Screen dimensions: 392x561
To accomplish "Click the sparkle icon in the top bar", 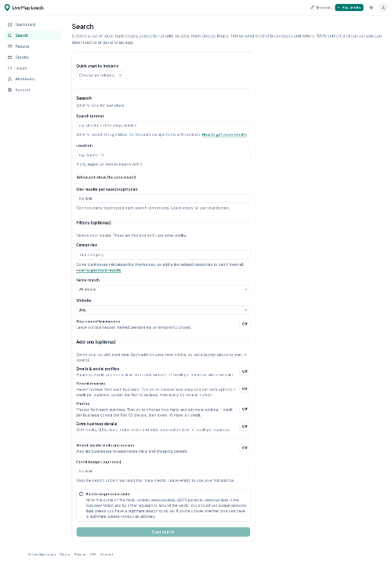I will point(372,8).
